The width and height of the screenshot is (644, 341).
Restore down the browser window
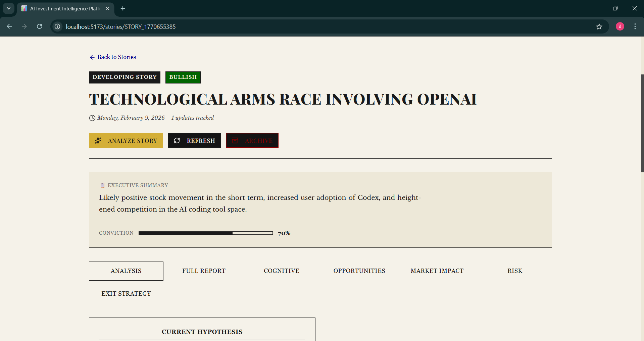pos(615,8)
